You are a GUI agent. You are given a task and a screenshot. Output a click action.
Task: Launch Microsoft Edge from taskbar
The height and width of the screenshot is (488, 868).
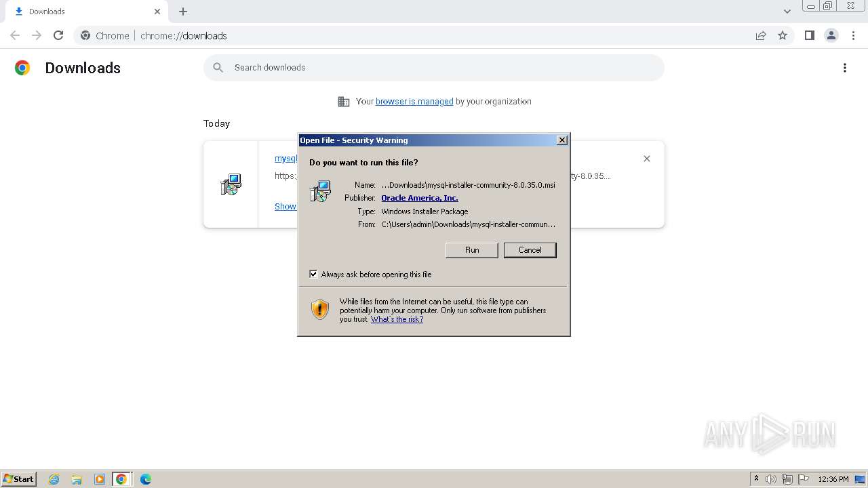146,479
